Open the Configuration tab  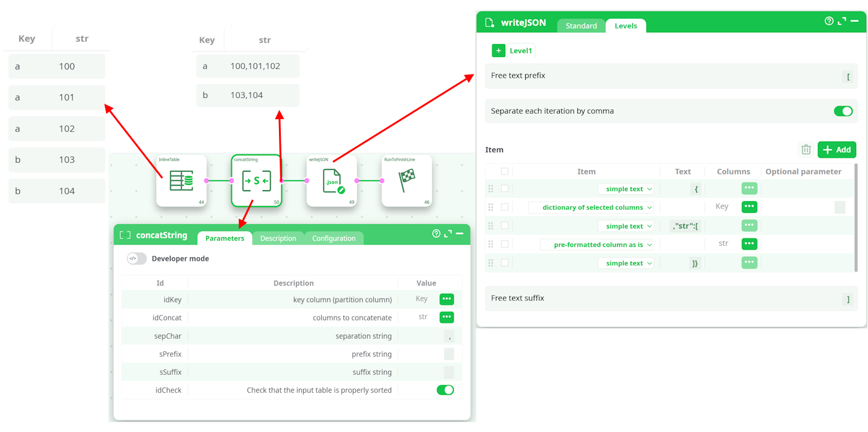(334, 238)
